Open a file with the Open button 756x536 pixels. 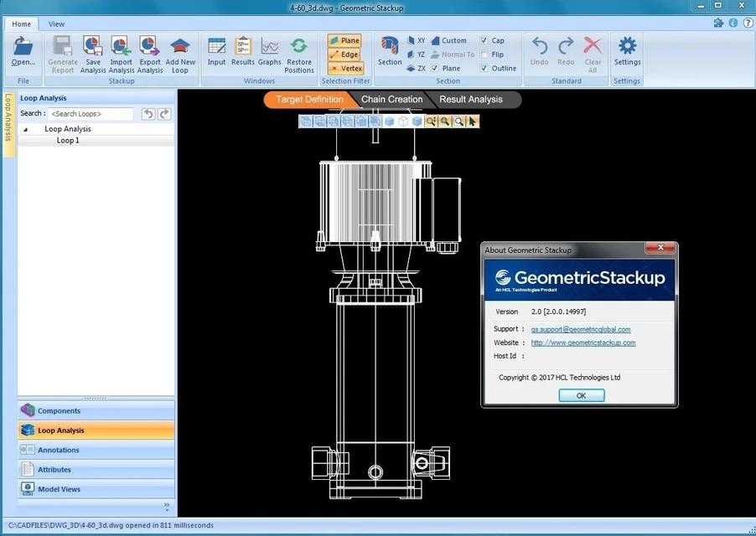(23, 52)
